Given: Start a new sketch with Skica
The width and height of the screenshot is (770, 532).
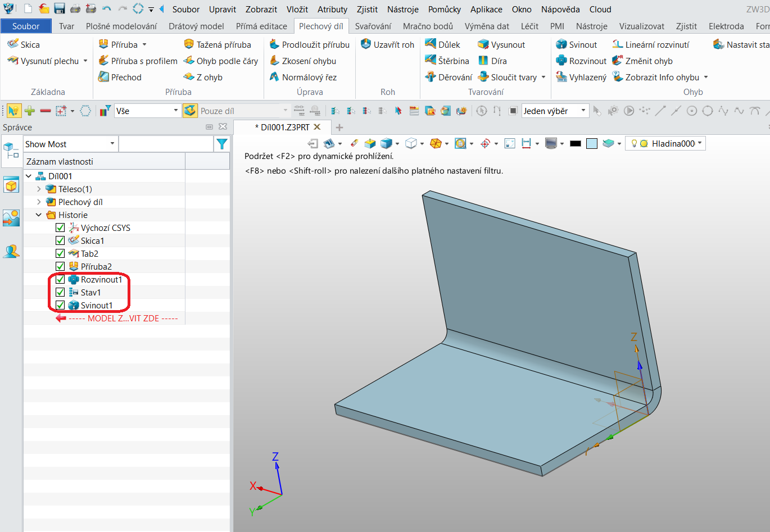Looking at the screenshot, I should (x=24, y=44).
